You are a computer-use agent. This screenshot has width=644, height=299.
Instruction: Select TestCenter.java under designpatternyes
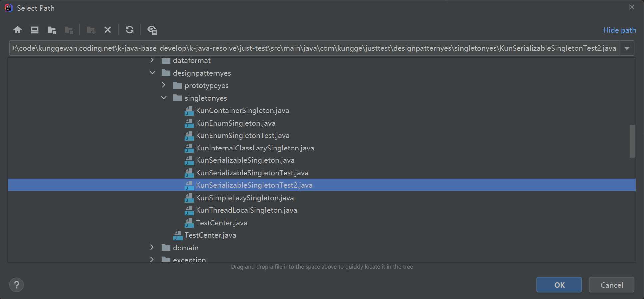click(210, 235)
